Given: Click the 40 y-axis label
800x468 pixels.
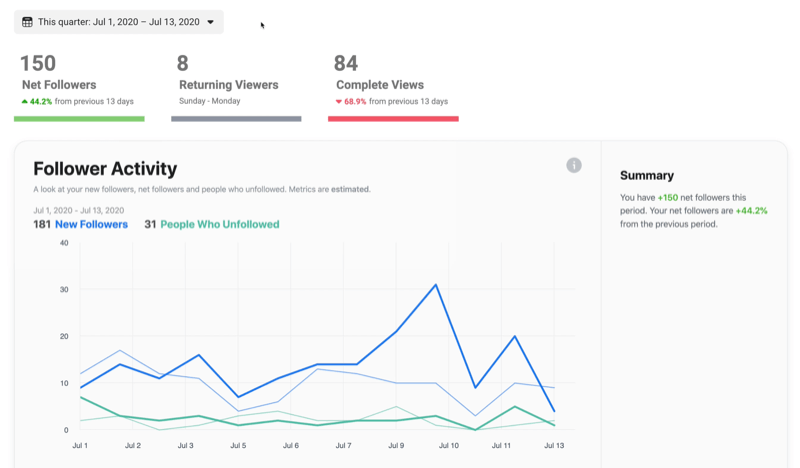Looking at the screenshot, I should coord(64,243).
